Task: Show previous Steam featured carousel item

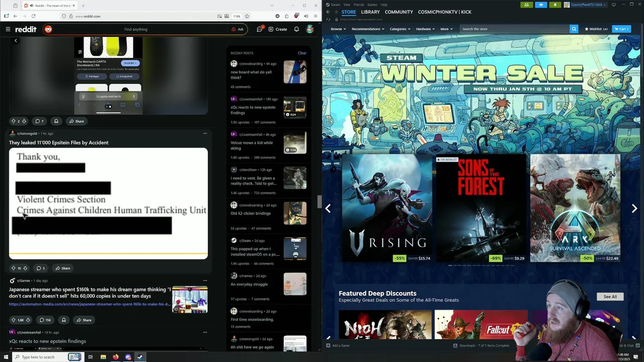Action: [328, 208]
